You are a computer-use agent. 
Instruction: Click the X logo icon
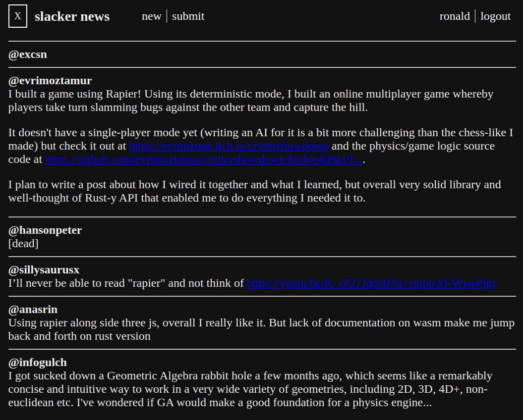coord(18,16)
